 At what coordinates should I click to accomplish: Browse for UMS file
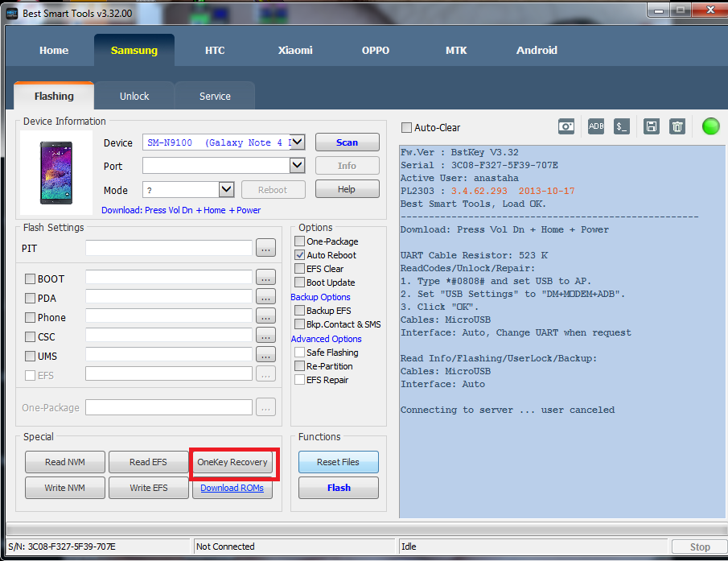point(265,355)
